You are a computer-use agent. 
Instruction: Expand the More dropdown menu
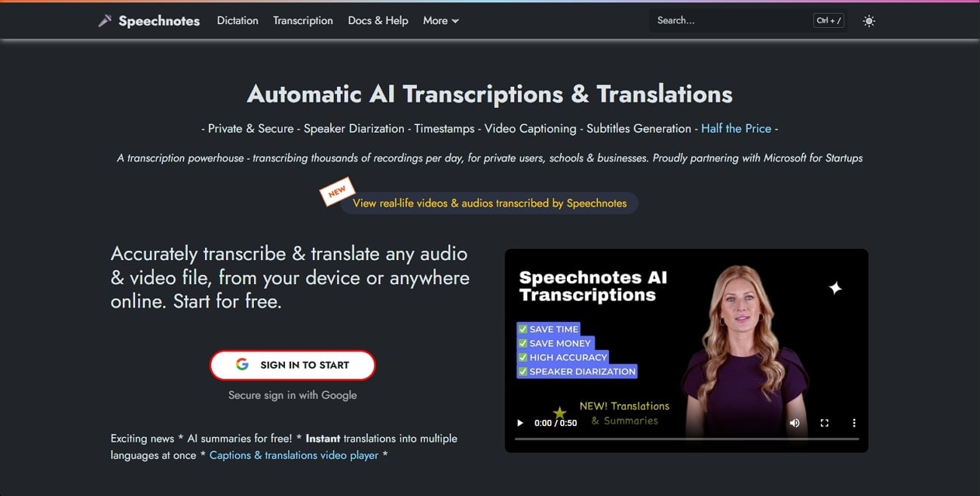click(441, 20)
